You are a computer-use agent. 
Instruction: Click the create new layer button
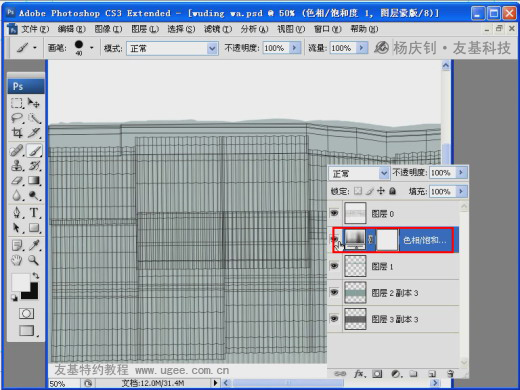(x=432, y=374)
